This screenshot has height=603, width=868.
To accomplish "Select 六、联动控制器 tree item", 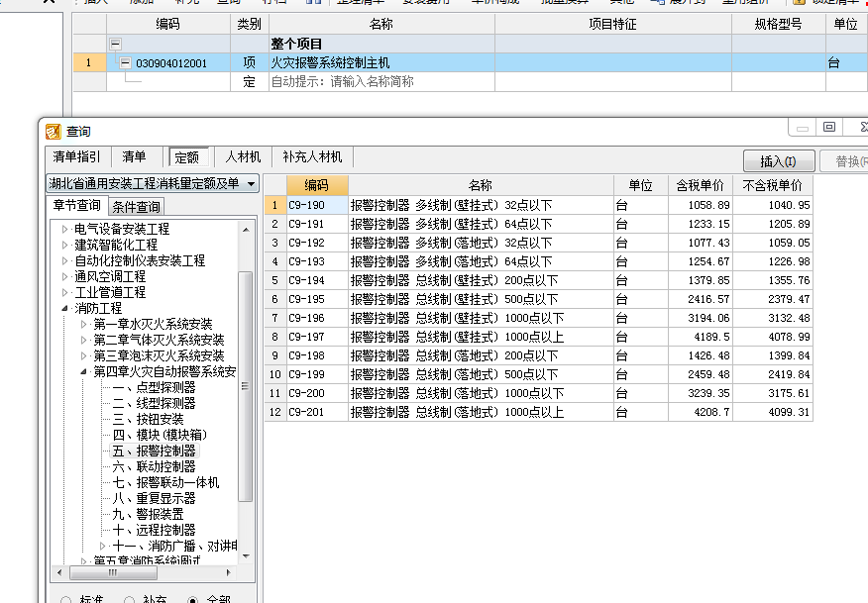I will click(154, 467).
